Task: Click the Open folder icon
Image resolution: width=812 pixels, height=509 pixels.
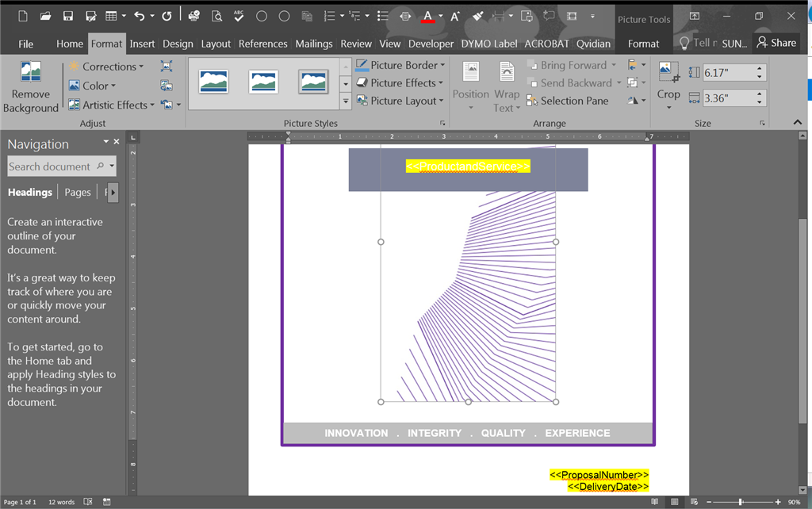Action: [x=45, y=17]
